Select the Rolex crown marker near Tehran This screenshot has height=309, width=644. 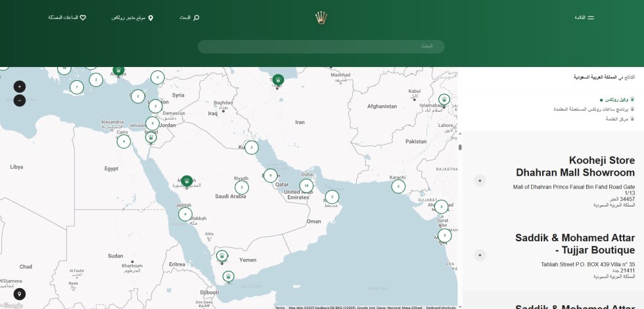tap(278, 80)
